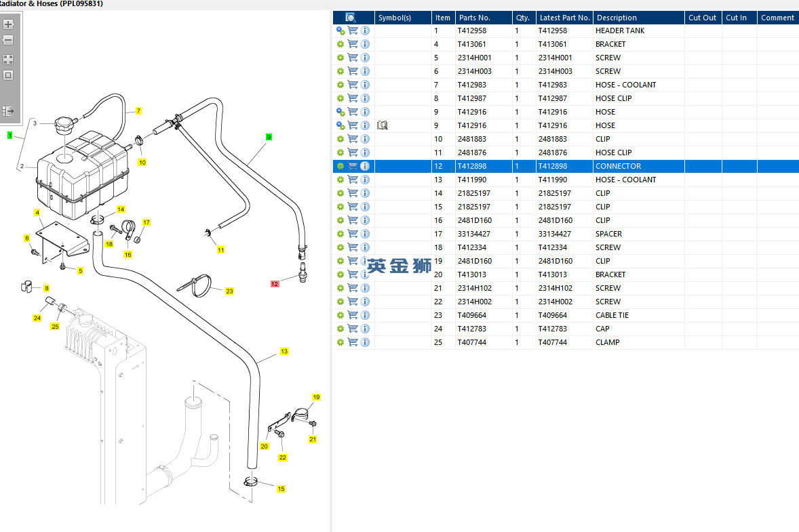
Task: Click the zoom out minus button
Action: coord(9,40)
